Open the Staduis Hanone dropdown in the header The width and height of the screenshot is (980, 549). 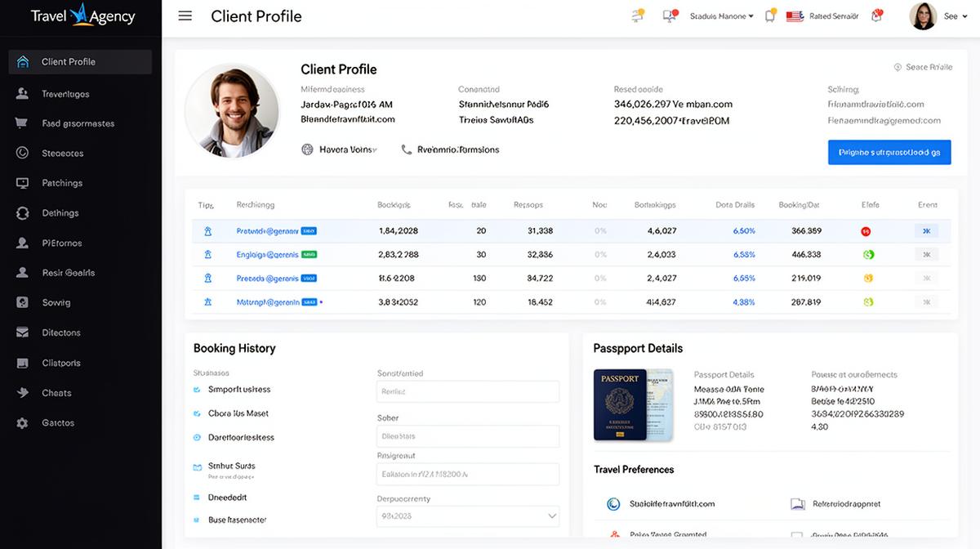click(722, 16)
